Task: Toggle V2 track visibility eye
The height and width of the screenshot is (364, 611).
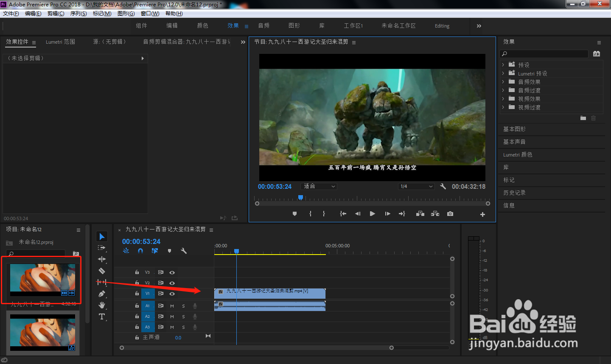Action: point(172,283)
